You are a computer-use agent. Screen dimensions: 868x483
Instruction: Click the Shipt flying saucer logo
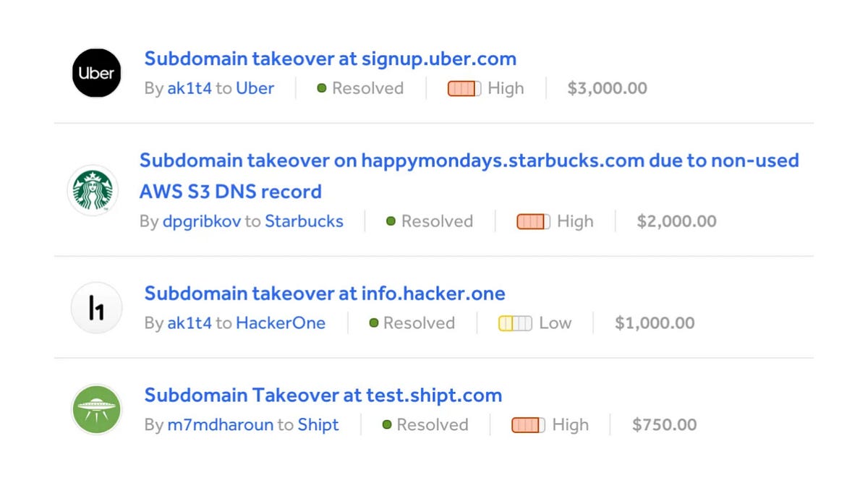pyautogui.click(x=96, y=409)
